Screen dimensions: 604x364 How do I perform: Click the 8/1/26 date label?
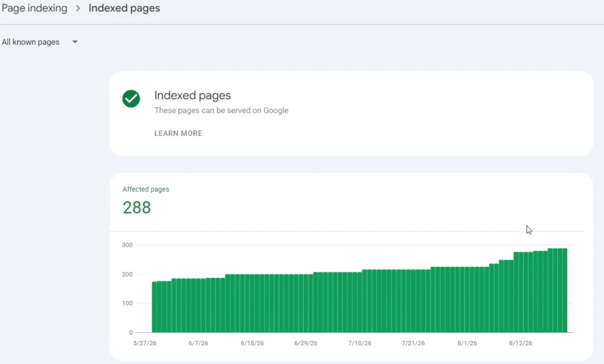tap(467, 343)
